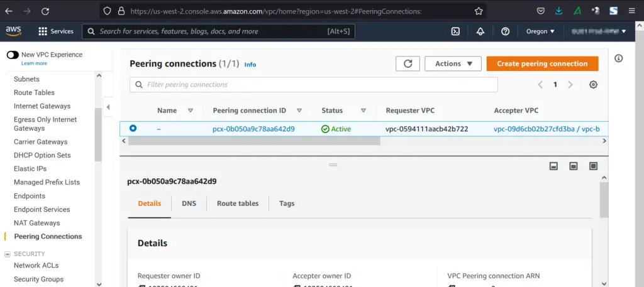Open Endpoint Services in sidebar
The image size is (644, 287).
pyautogui.click(x=42, y=210)
